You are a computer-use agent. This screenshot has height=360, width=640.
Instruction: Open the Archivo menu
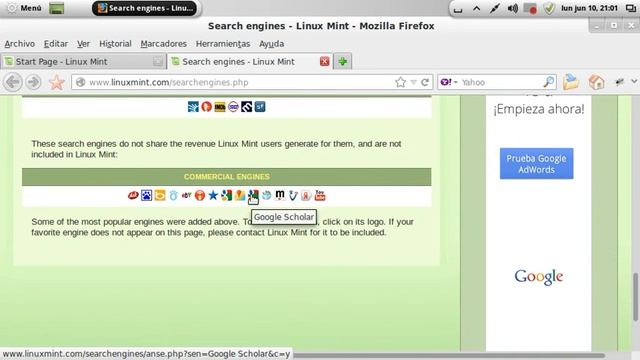(x=20, y=44)
